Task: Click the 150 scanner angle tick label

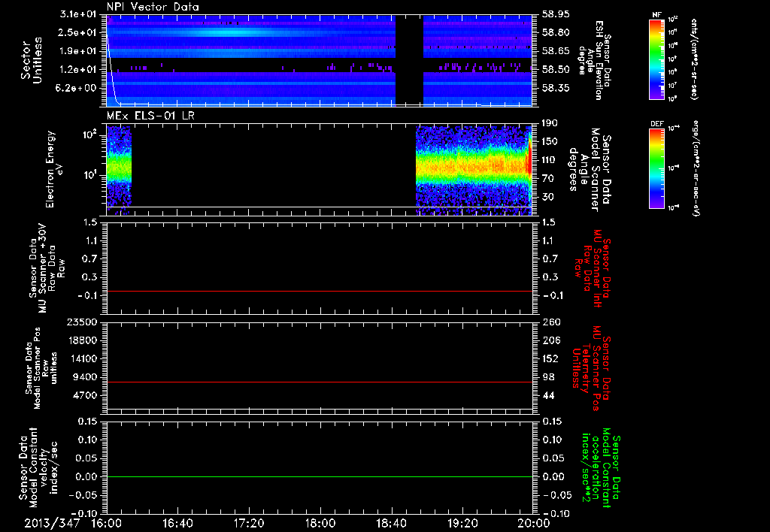Action: pyautogui.click(x=550, y=141)
